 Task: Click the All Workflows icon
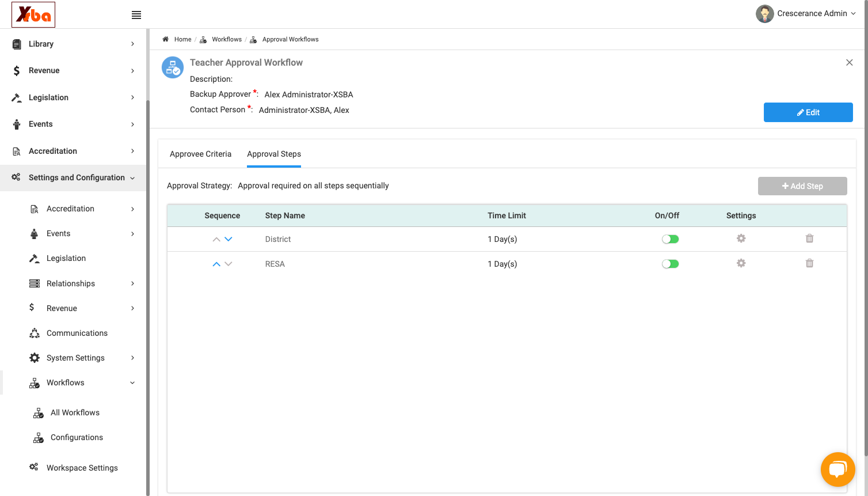pyautogui.click(x=39, y=413)
